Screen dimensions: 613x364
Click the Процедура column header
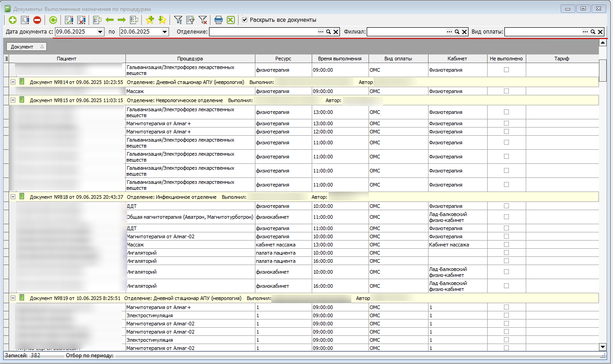190,59
